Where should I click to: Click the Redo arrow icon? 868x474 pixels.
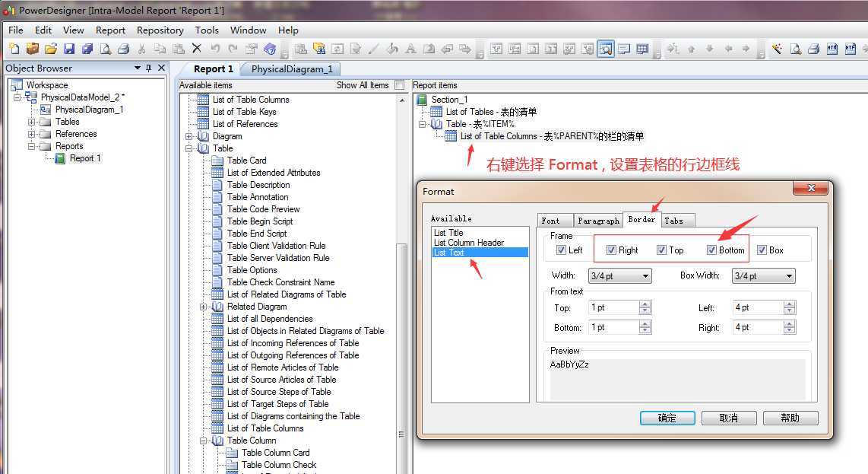tap(233, 49)
